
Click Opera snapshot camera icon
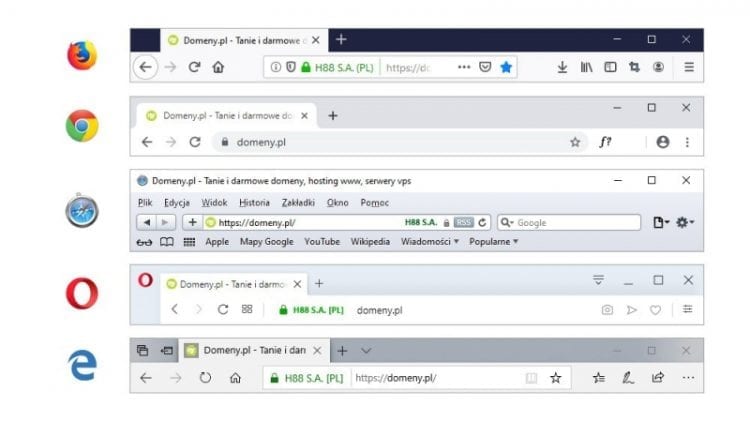click(x=607, y=310)
